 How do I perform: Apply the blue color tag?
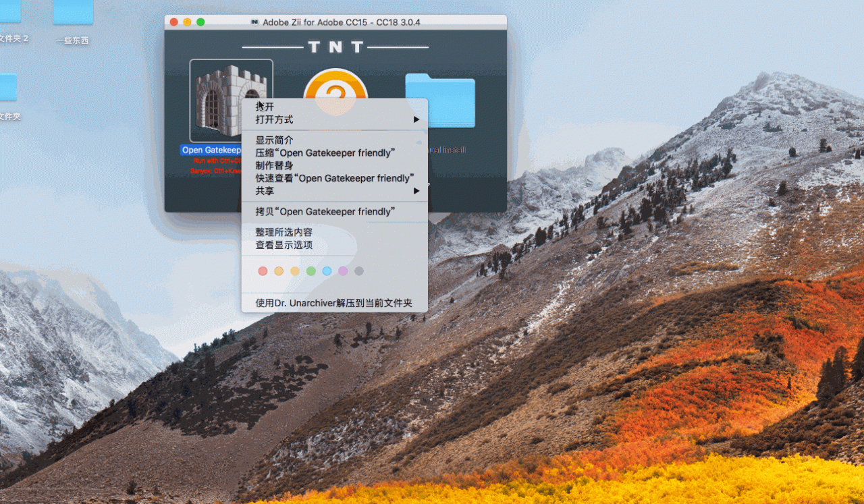point(327,271)
